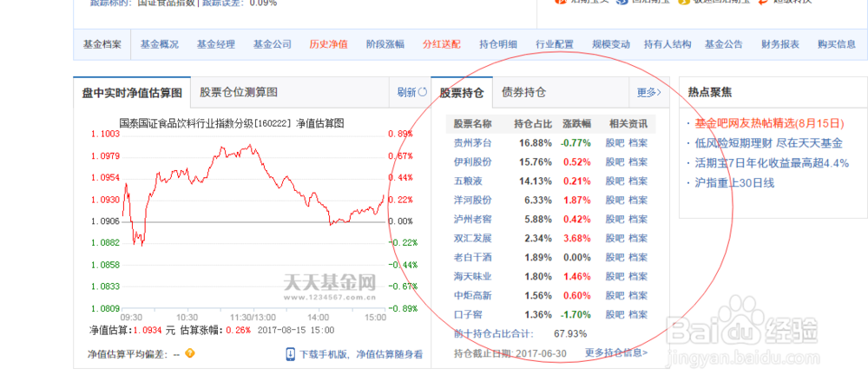Open 五粮液 stock link
This screenshot has height=388, width=868.
(x=468, y=181)
